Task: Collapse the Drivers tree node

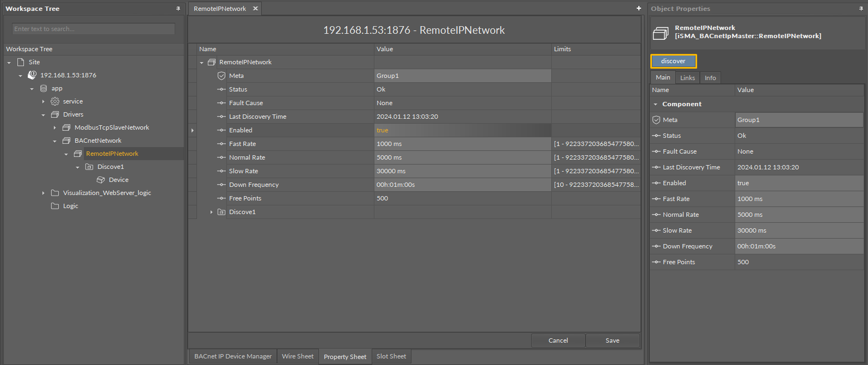Action: click(44, 115)
